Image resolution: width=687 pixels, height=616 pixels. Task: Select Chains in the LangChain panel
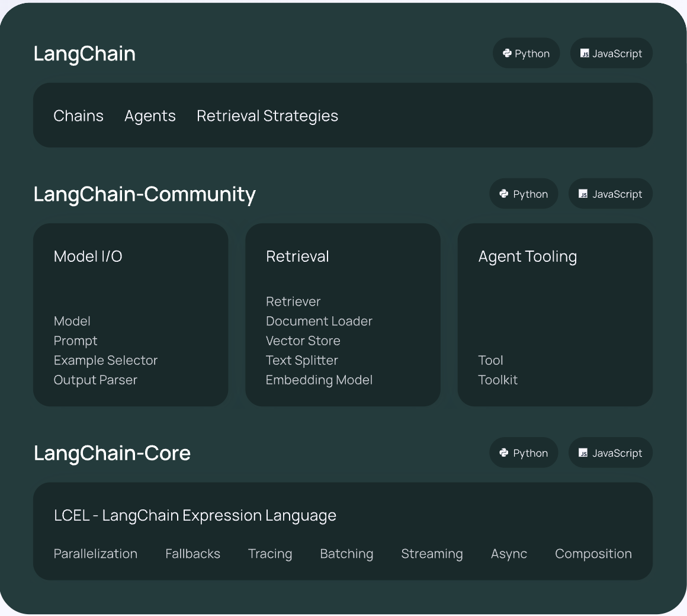click(78, 116)
